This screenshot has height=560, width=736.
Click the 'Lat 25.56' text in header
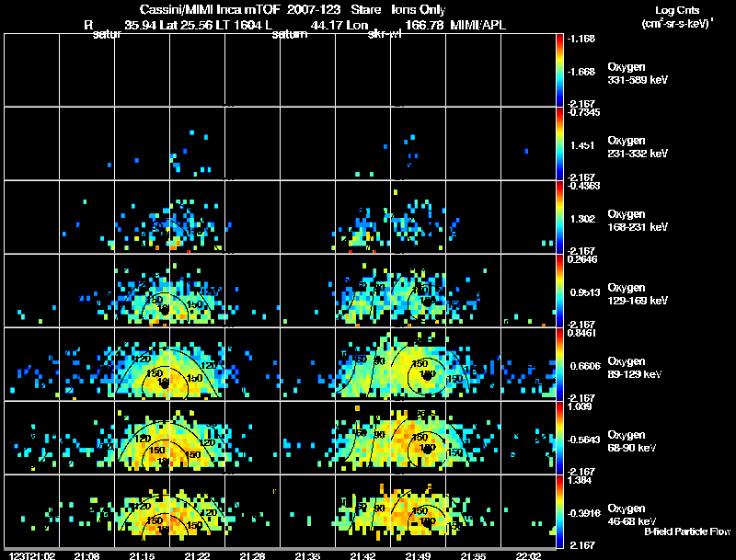(x=187, y=25)
